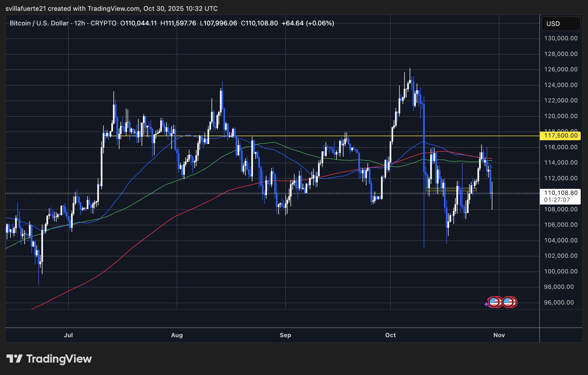Viewport: 588px width, 375px height.
Task: Click the second US flag event marker
Action: point(510,302)
